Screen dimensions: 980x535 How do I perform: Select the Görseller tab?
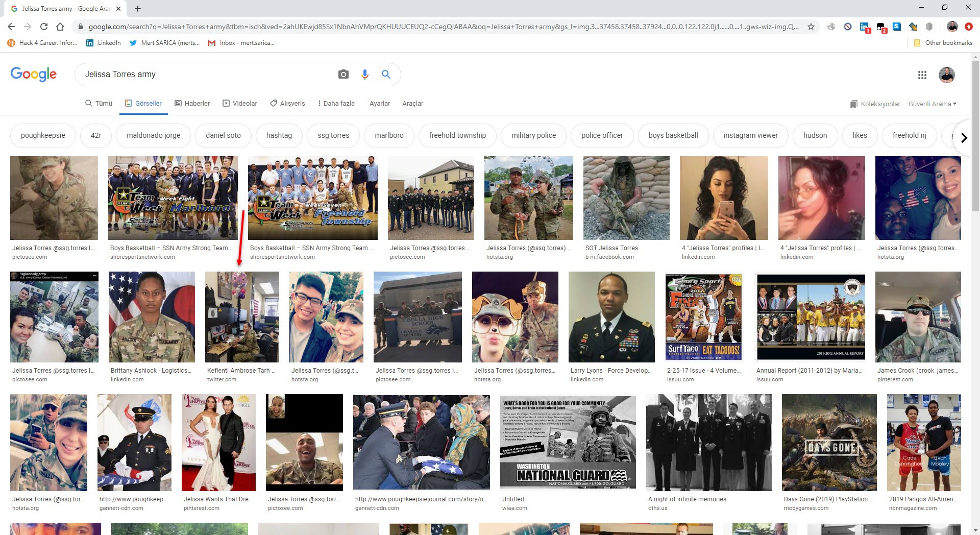(x=143, y=103)
